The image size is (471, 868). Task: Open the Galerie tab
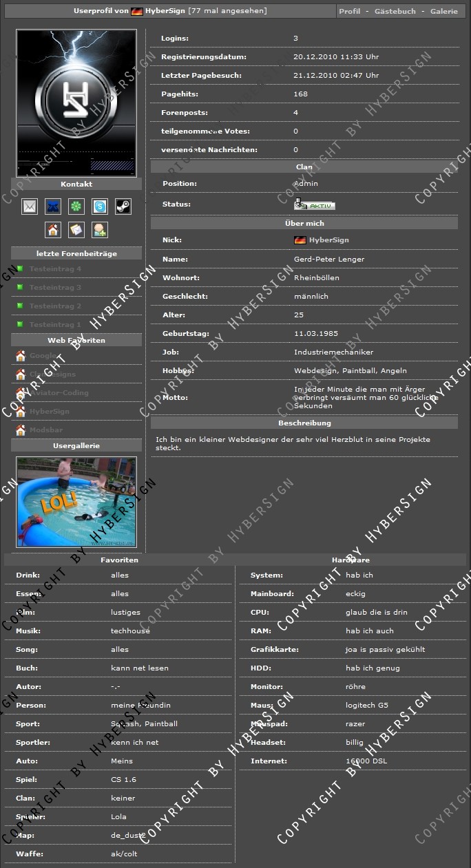pyautogui.click(x=443, y=12)
